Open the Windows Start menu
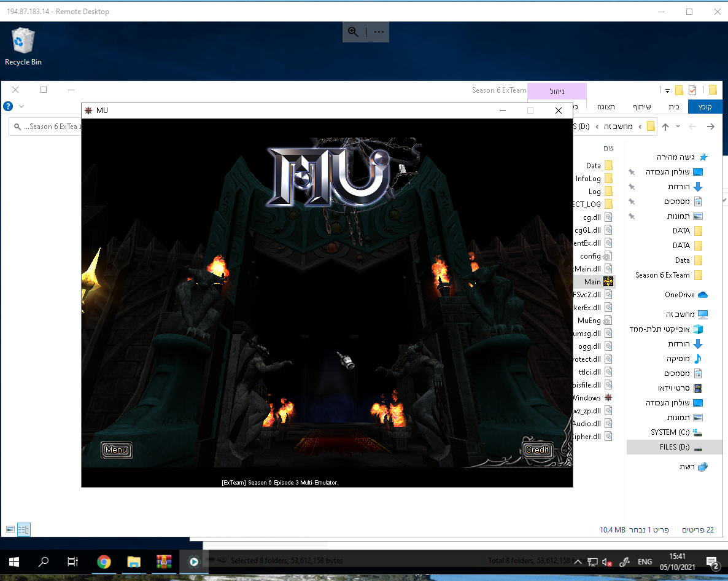Image resolution: width=728 pixels, height=581 pixels. pyautogui.click(x=14, y=562)
